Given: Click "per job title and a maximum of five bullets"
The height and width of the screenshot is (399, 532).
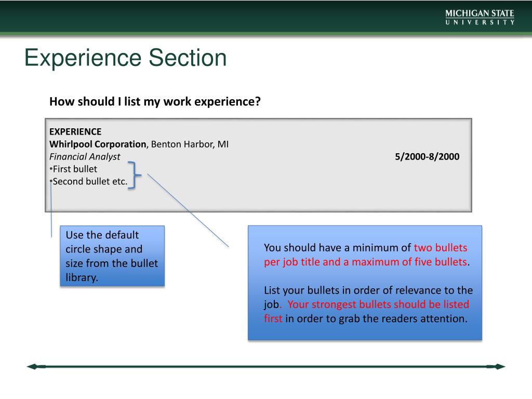Looking at the screenshot, I should (x=365, y=262).
